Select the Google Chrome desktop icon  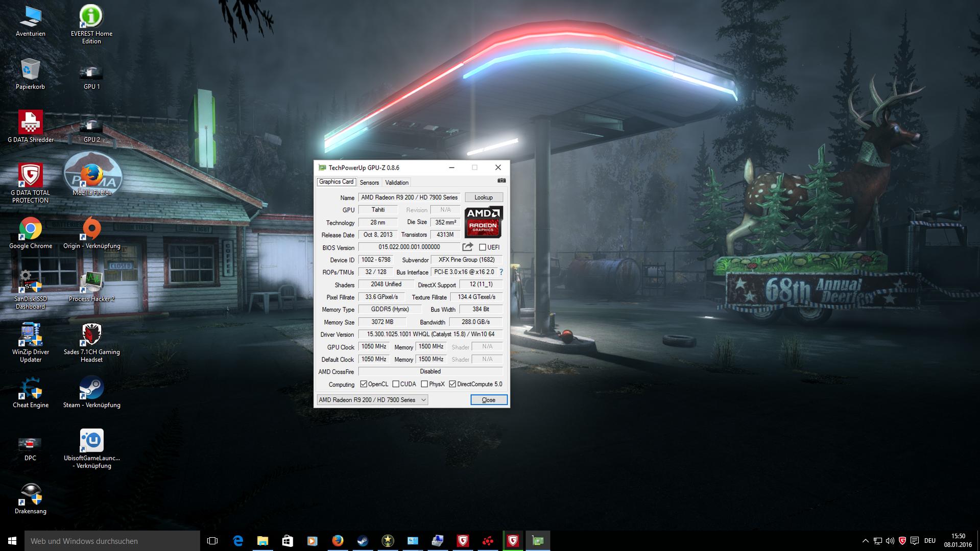[x=31, y=233]
